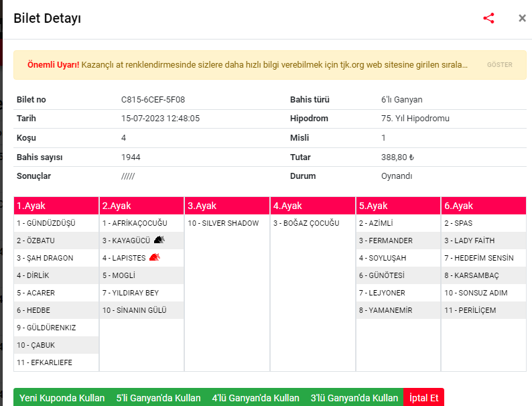Select the 6.Ayak column header
The image size is (532, 406).
coord(484,206)
